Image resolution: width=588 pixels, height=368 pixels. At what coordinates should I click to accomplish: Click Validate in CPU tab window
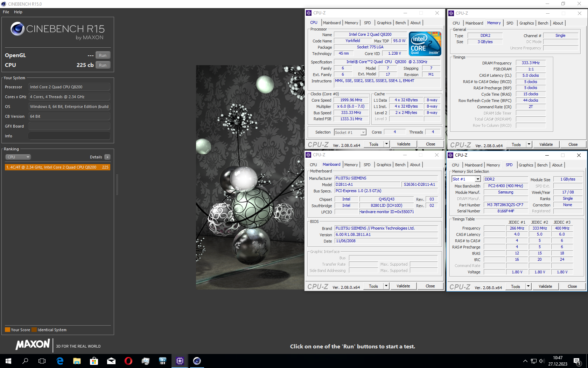click(404, 144)
